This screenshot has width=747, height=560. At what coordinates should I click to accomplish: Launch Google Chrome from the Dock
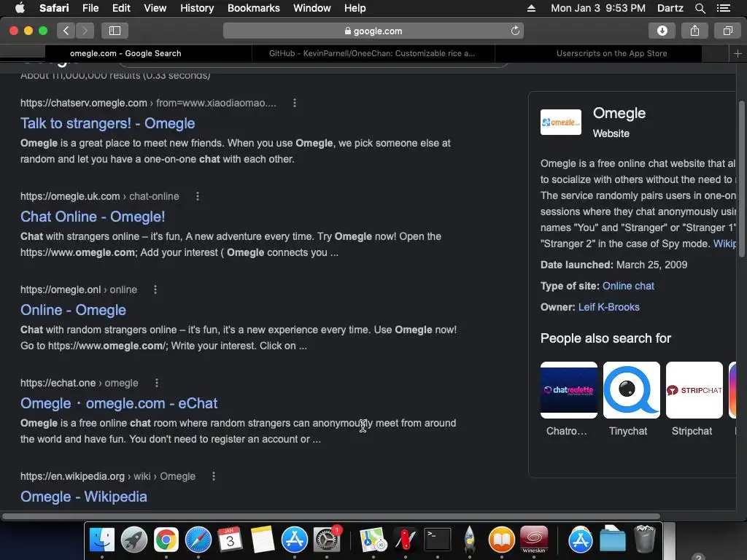pyautogui.click(x=166, y=540)
